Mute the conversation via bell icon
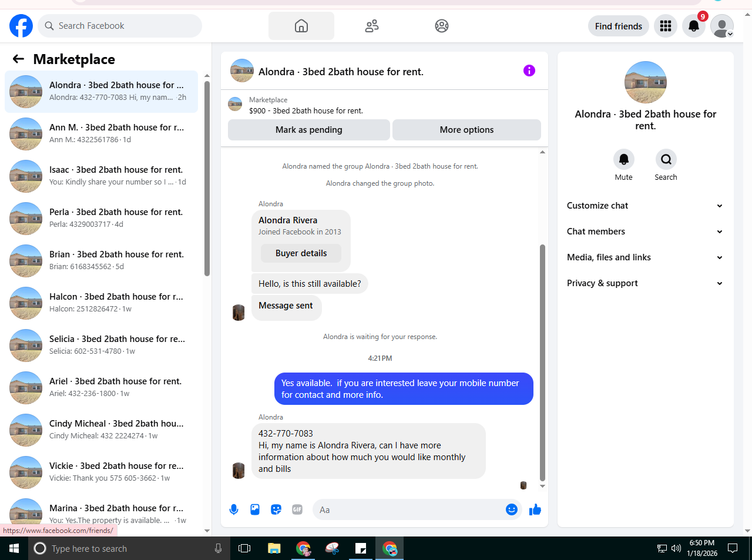 (624, 159)
